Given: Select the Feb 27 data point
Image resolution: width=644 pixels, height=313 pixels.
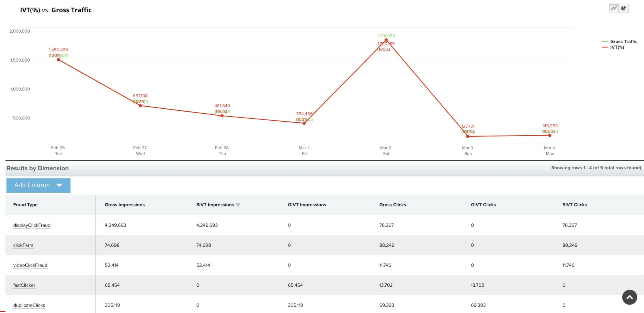Looking at the screenshot, I should 140,106.
